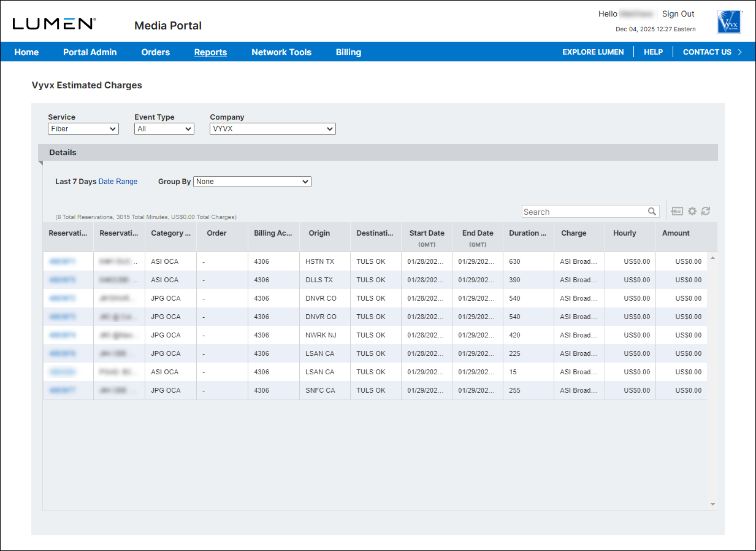Open the Help link

653,52
